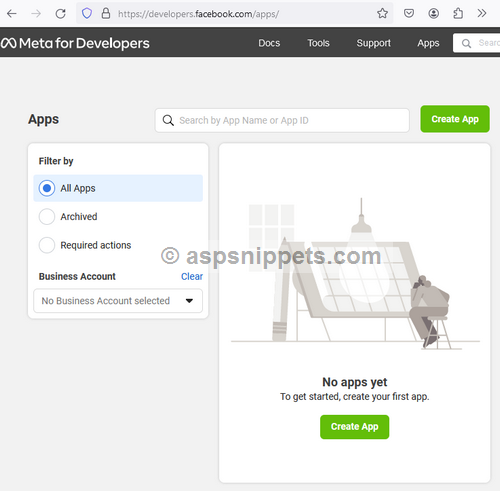Click the 'Business Account' label

(77, 276)
